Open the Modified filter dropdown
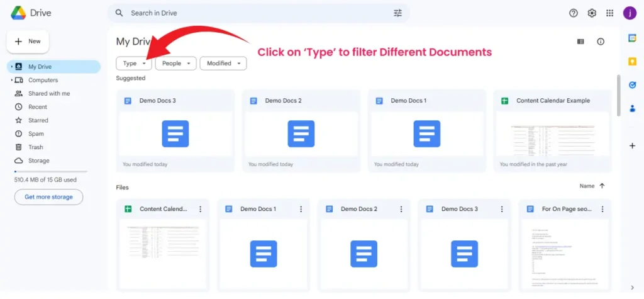This screenshot has width=644, height=299. (x=223, y=64)
